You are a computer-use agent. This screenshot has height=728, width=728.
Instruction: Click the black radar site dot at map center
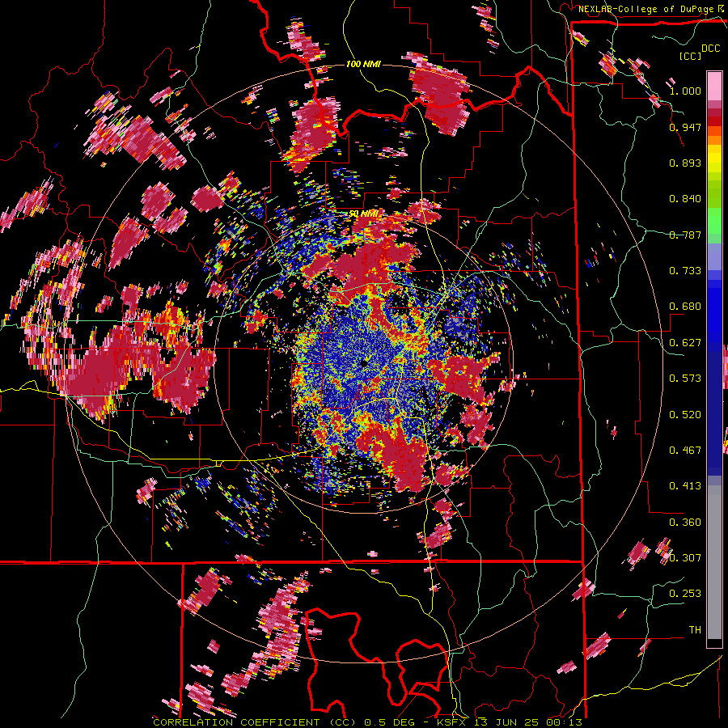coord(365,363)
